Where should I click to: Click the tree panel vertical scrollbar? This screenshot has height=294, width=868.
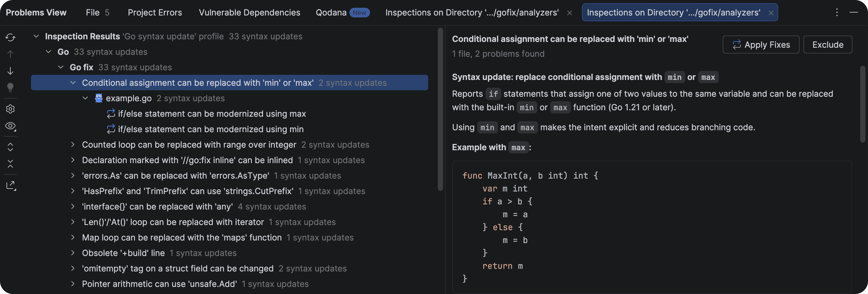(x=440, y=109)
